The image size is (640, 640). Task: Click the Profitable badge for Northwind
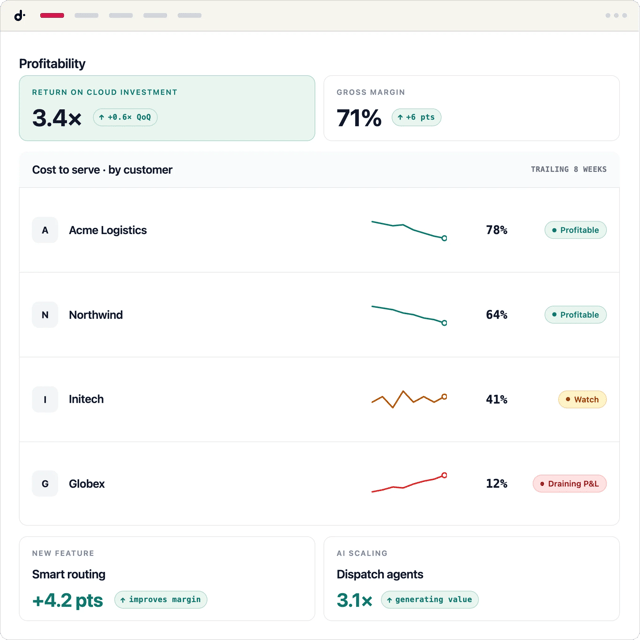[576, 315]
